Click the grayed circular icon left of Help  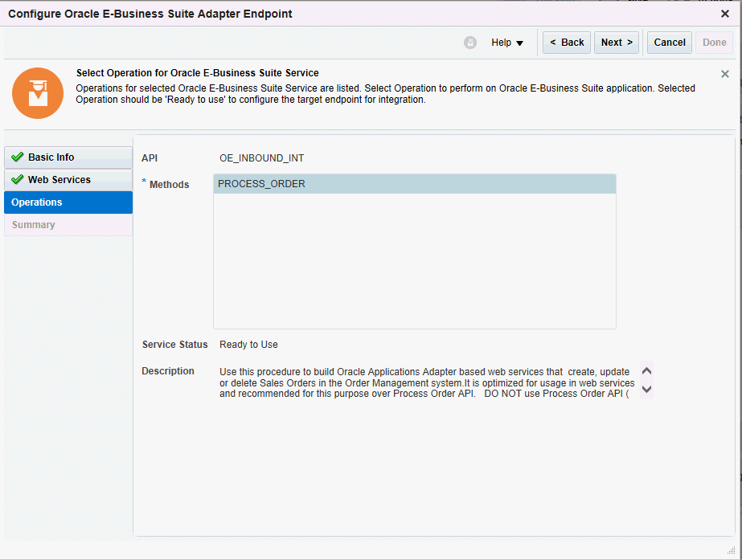click(x=470, y=43)
